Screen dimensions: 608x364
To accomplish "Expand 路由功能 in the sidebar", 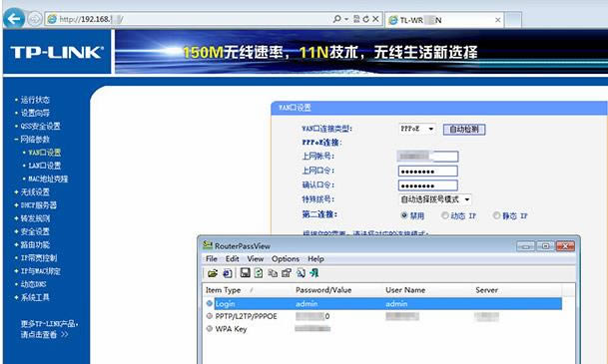I will [35, 244].
